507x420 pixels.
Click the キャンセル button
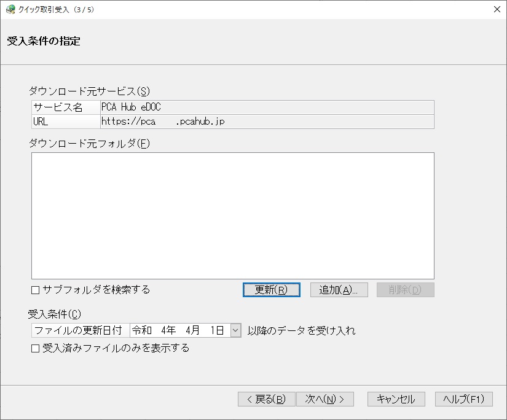coord(396,399)
